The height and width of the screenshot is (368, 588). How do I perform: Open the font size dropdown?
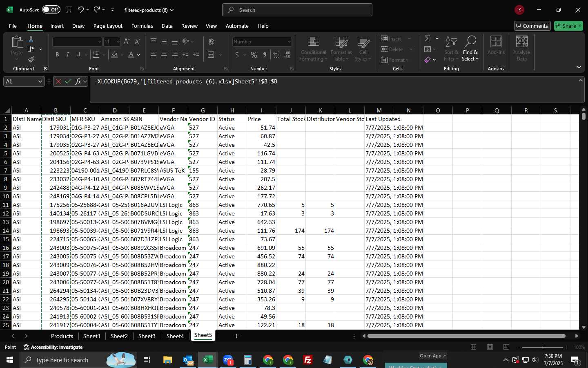coord(118,42)
